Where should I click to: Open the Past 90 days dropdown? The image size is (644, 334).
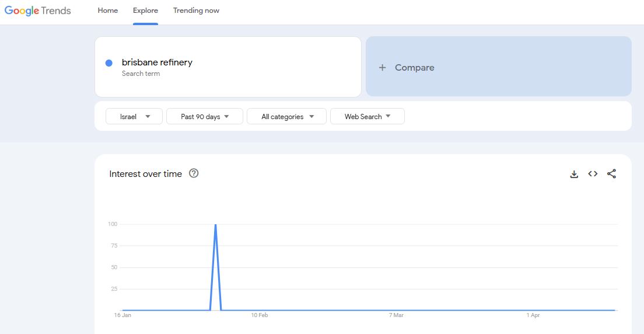pos(205,116)
